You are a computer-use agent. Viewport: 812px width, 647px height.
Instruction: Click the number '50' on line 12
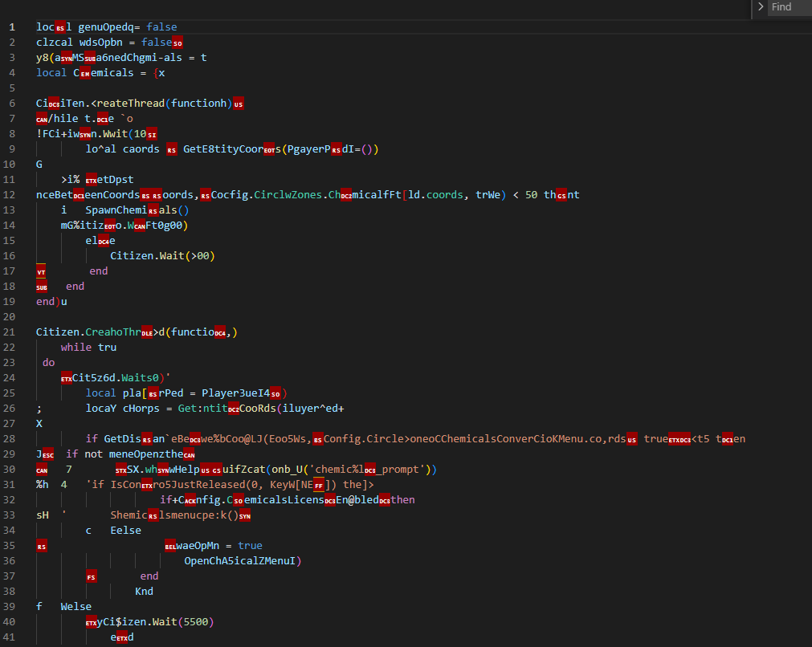point(532,194)
